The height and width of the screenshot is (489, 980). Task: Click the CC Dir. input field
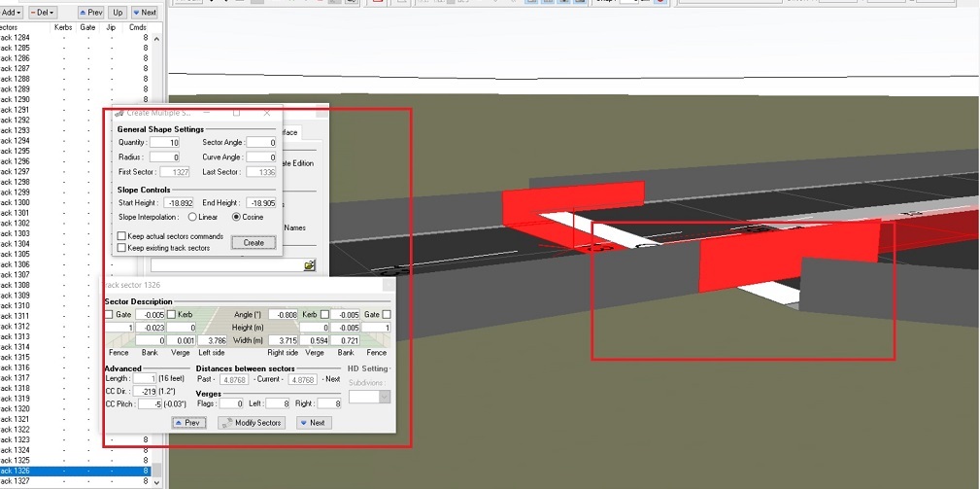click(x=145, y=392)
